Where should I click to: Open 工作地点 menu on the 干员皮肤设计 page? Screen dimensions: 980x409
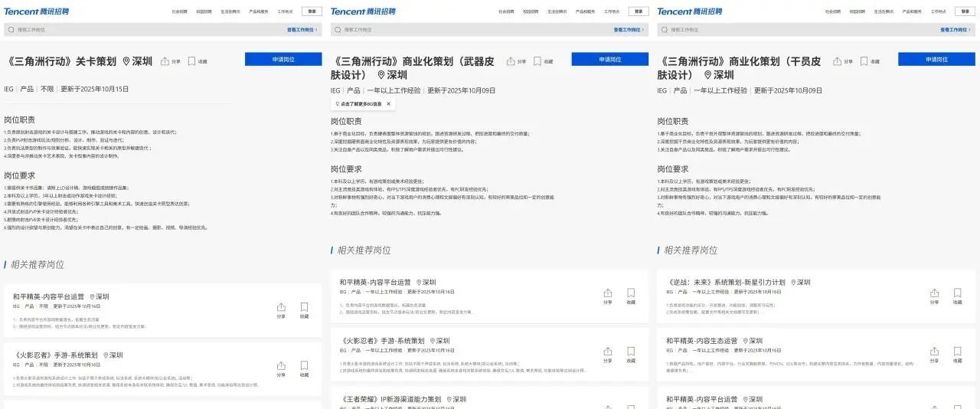(938, 11)
